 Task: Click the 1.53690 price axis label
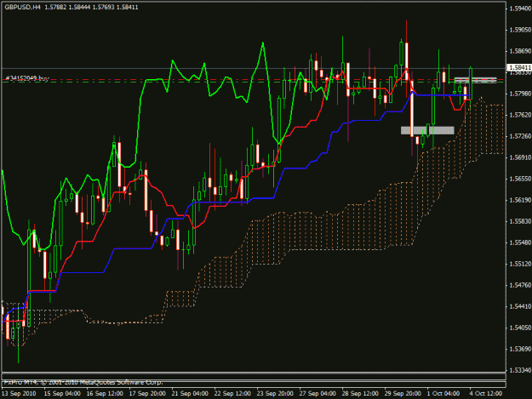point(520,349)
